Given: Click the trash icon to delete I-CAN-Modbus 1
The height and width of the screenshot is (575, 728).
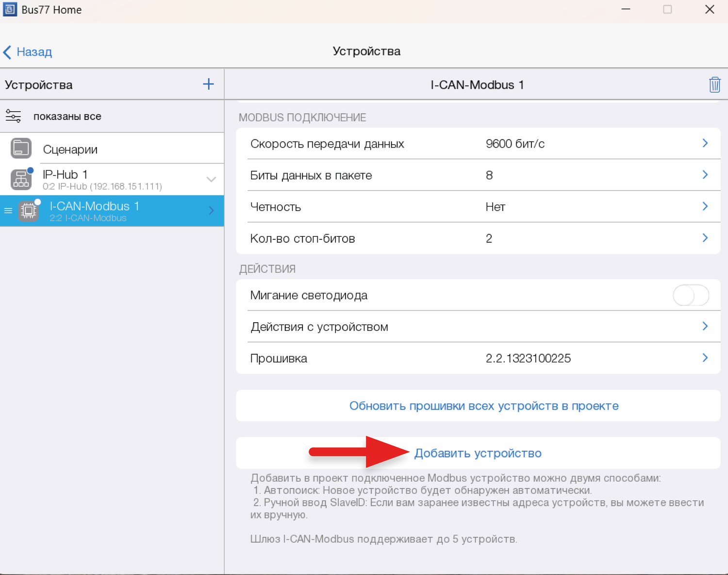Looking at the screenshot, I should click(x=714, y=84).
